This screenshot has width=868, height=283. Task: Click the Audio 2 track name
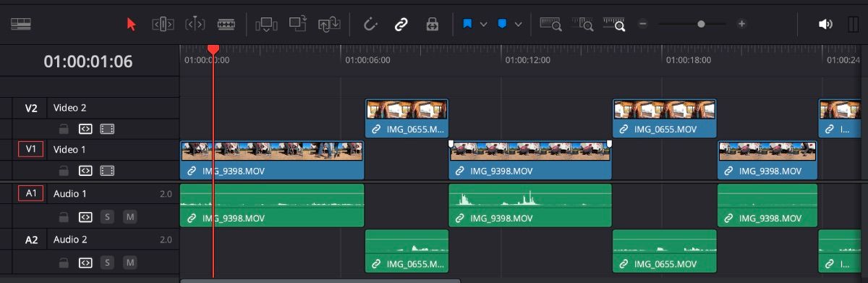click(x=70, y=240)
